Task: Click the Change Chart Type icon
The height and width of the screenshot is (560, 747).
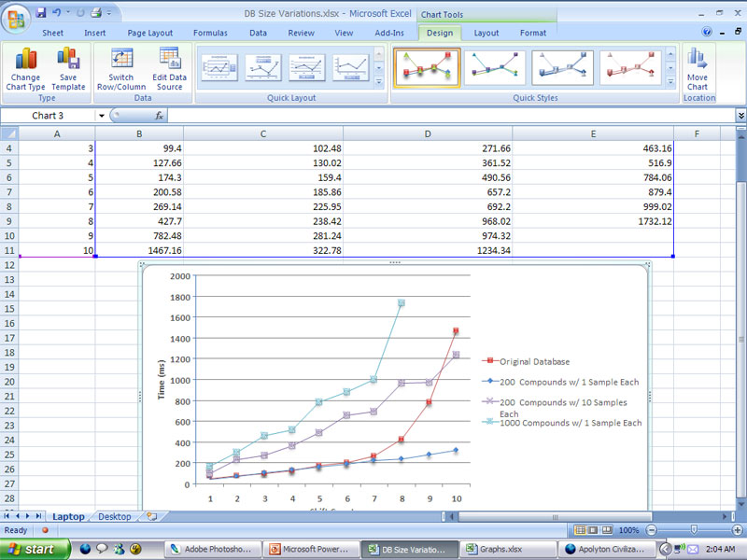Action: point(25,60)
